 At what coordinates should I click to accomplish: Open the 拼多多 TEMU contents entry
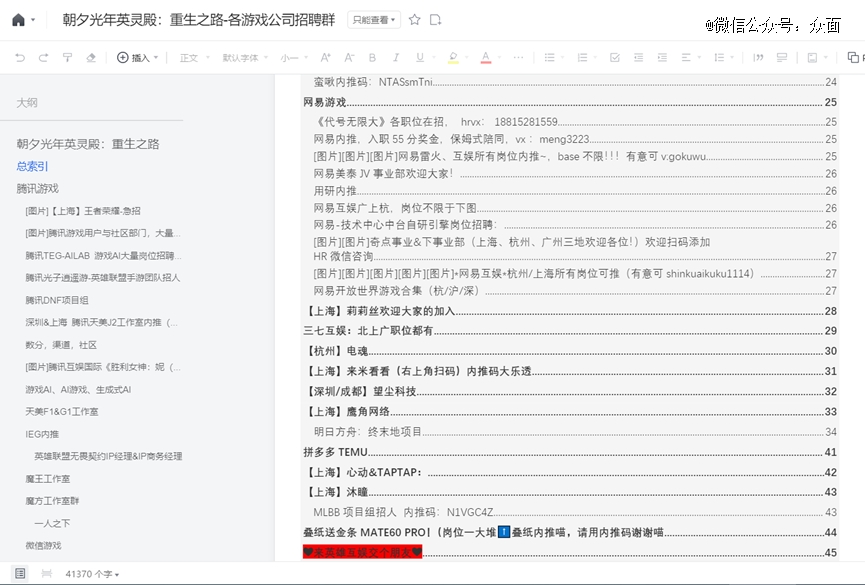tap(570, 452)
